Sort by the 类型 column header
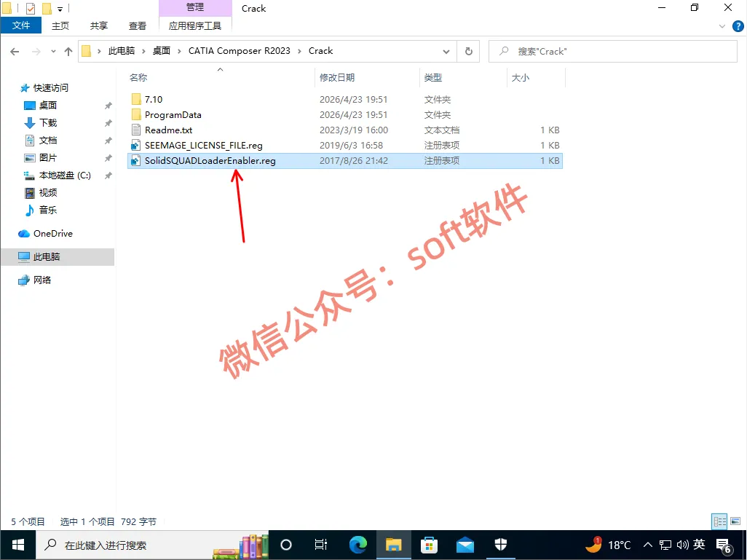 pyautogui.click(x=433, y=77)
